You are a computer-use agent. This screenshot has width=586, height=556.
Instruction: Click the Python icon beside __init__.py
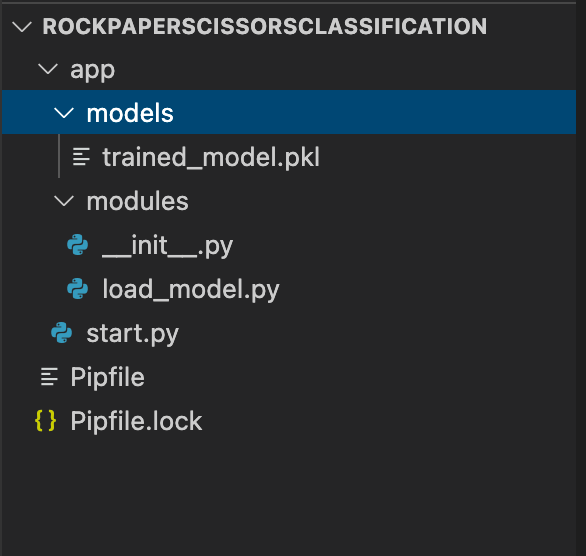point(77,245)
